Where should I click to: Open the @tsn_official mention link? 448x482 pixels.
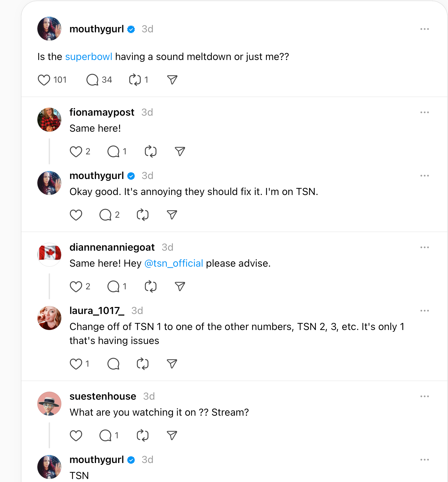point(174,264)
